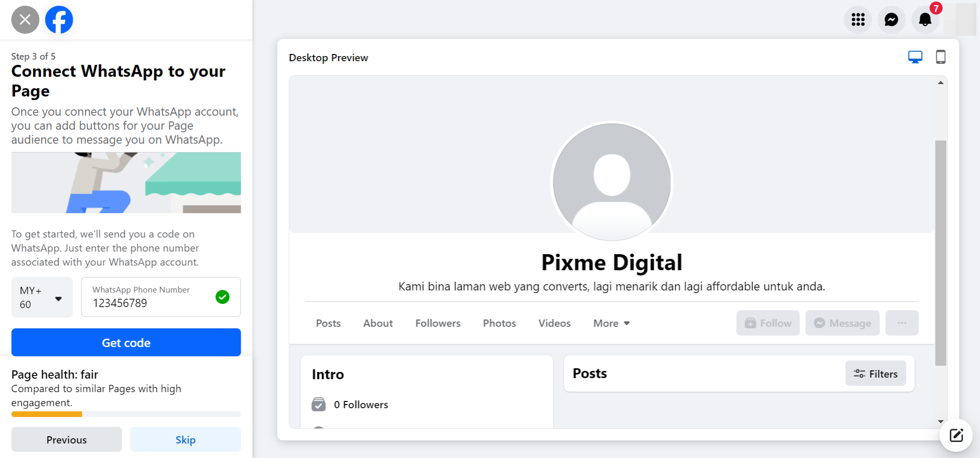The height and width of the screenshot is (458, 980).
Task: Skip the WhatsApp connection step
Action: 185,440
